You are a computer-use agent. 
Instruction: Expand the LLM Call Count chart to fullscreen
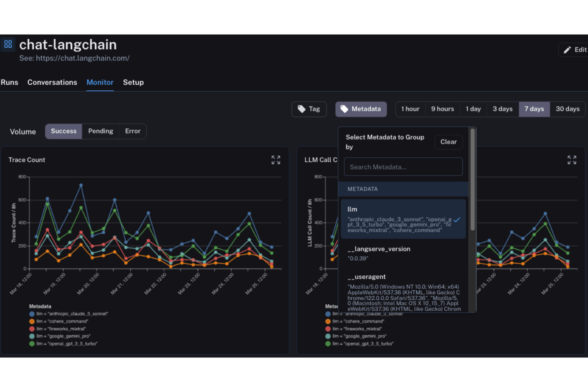(572, 160)
